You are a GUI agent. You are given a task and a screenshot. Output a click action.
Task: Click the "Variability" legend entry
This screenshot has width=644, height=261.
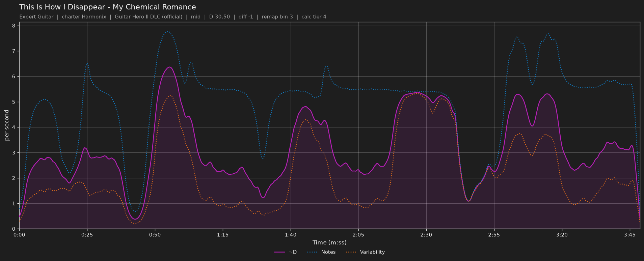pos(366,252)
